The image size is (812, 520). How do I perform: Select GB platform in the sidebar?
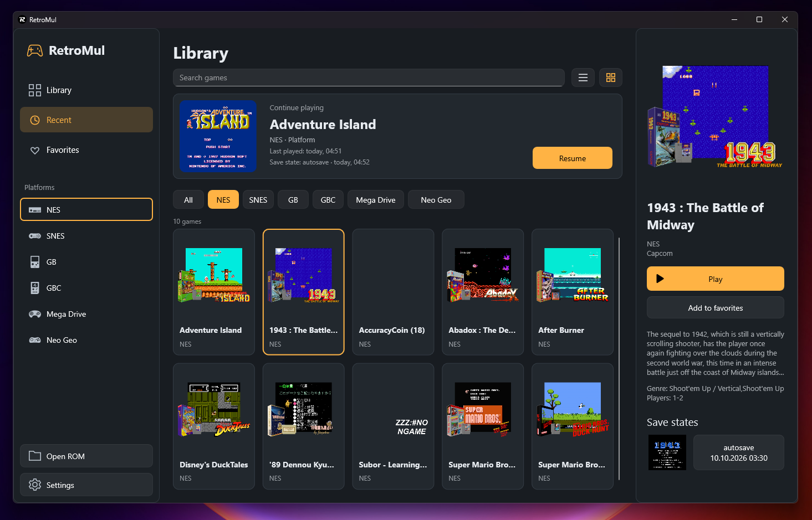(x=86, y=262)
